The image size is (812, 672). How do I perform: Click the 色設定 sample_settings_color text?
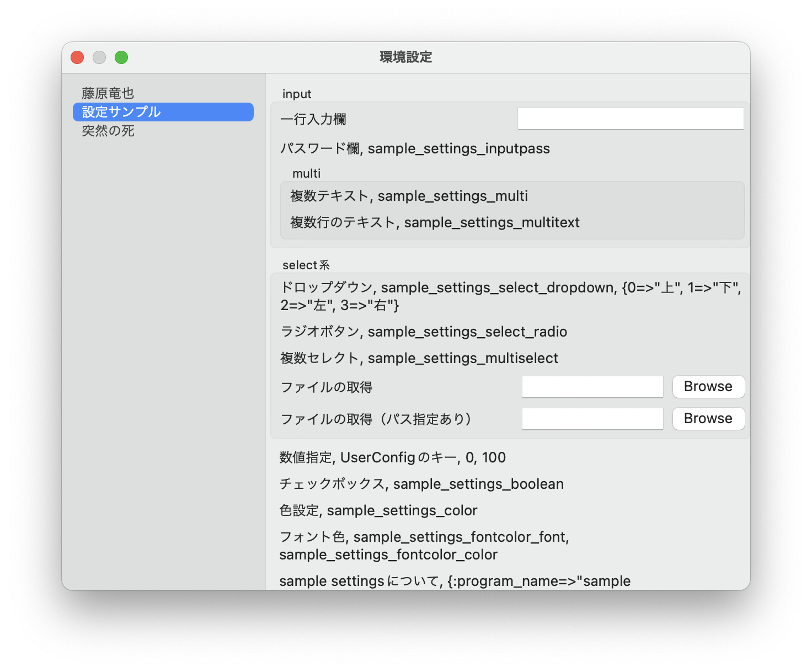click(378, 510)
